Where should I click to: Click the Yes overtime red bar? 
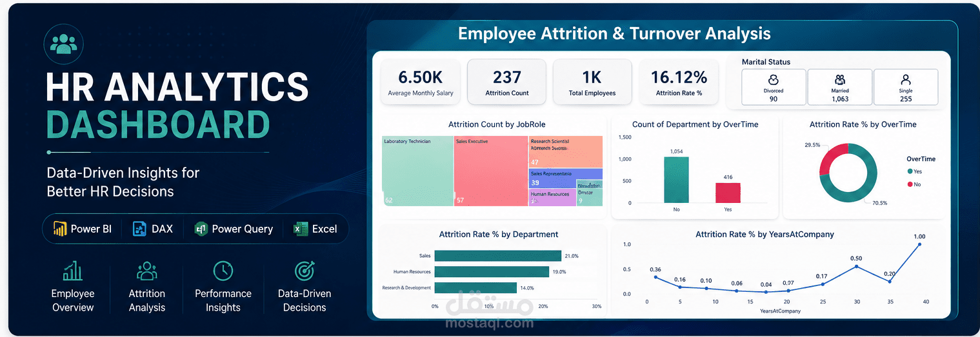728,193
